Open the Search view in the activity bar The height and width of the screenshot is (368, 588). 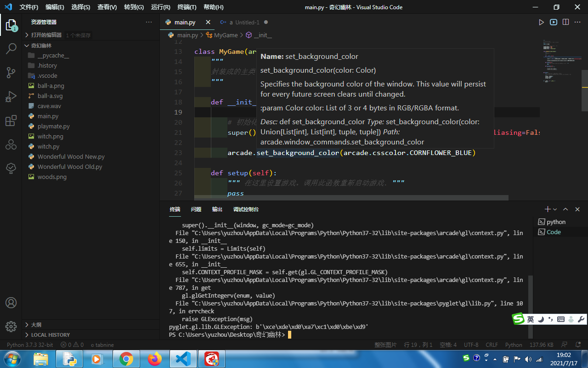point(11,48)
